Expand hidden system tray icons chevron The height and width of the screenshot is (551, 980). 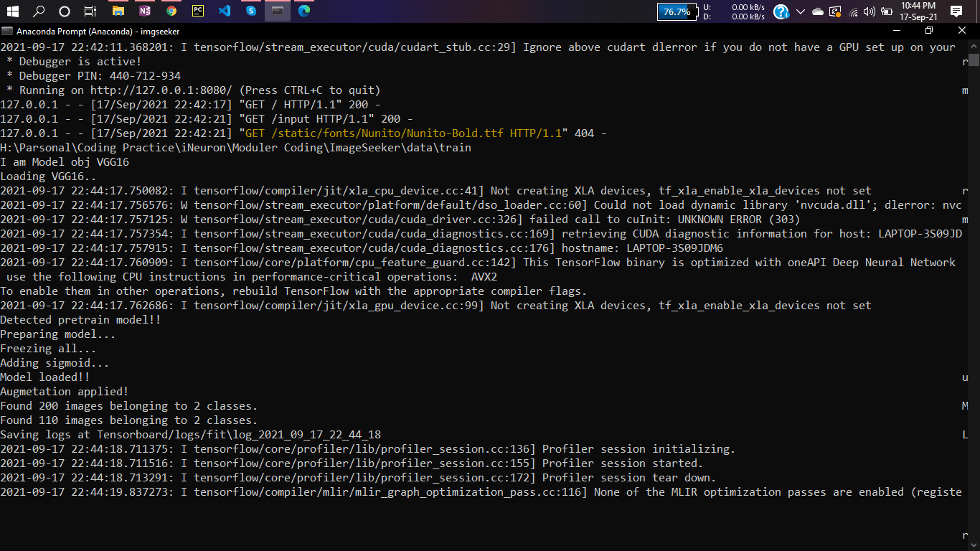(801, 11)
